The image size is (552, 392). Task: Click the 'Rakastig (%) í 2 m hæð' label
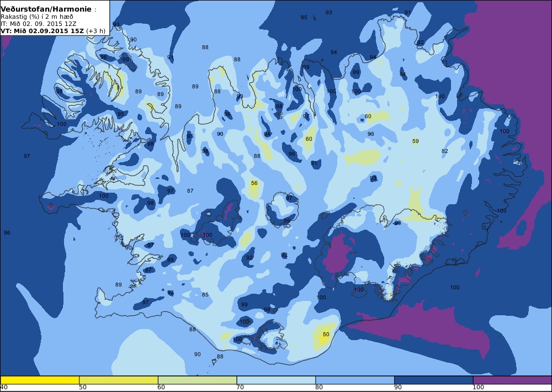(x=37, y=17)
